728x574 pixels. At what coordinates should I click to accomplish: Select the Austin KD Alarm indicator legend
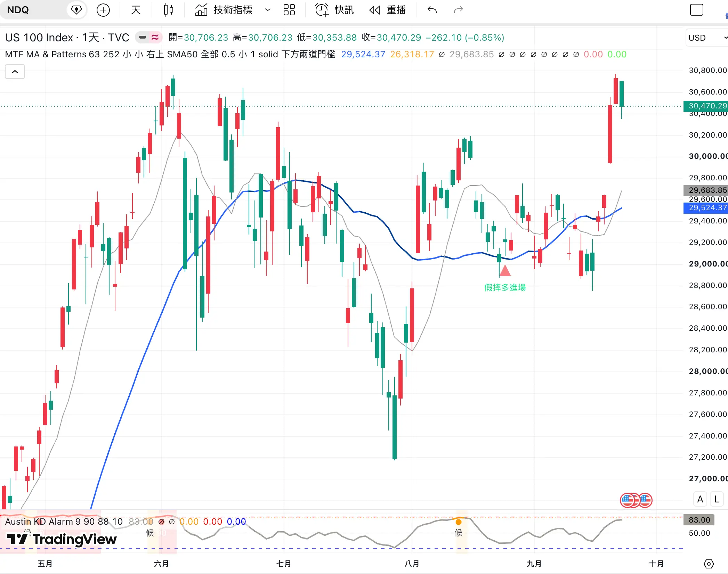(x=64, y=522)
